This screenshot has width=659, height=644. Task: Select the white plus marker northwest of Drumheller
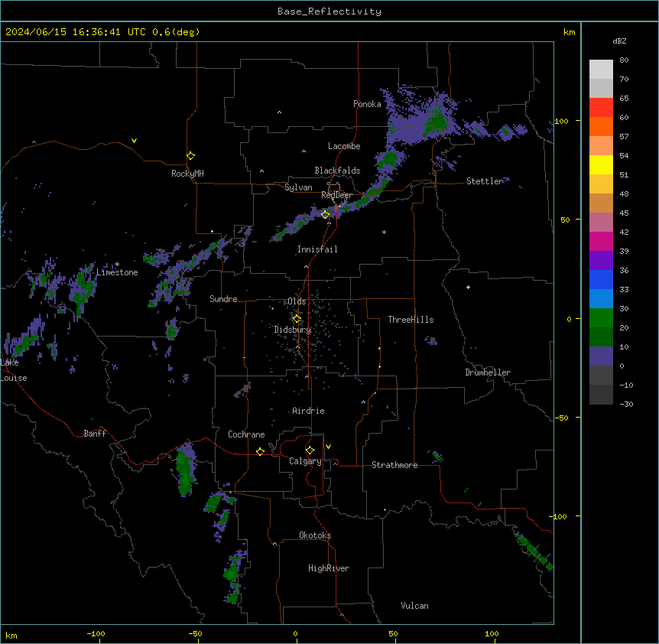(468, 287)
